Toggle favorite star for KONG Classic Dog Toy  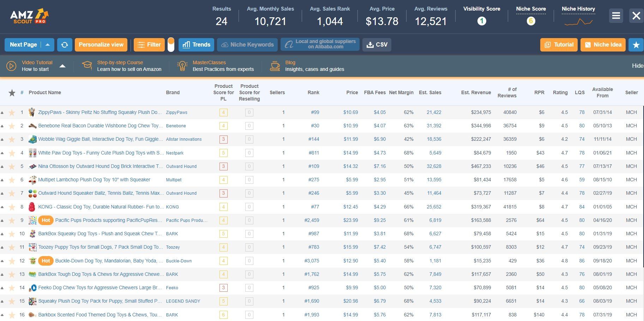tap(12, 207)
